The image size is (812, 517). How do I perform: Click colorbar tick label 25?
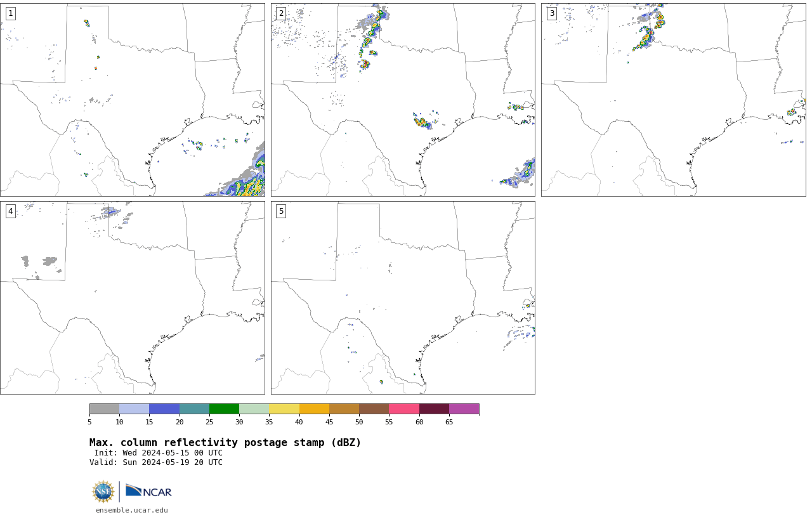(209, 422)
